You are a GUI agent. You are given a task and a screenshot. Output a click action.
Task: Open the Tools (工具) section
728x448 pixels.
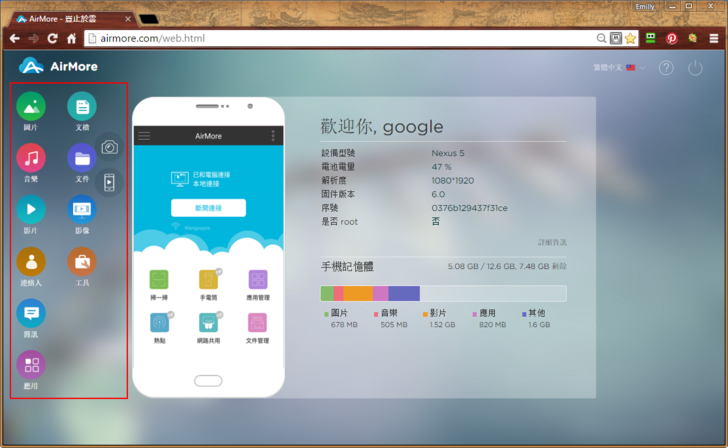[82, 261]
